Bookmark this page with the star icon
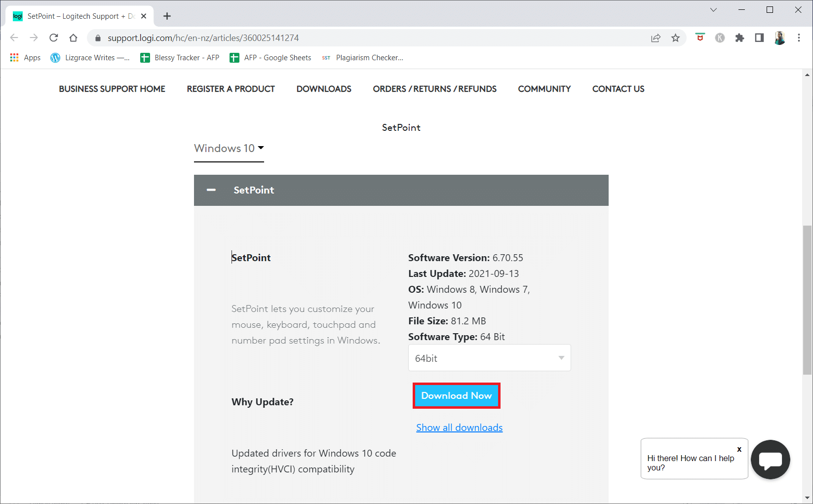This screenshot has height=504, width=813. (x=675, y=38)
